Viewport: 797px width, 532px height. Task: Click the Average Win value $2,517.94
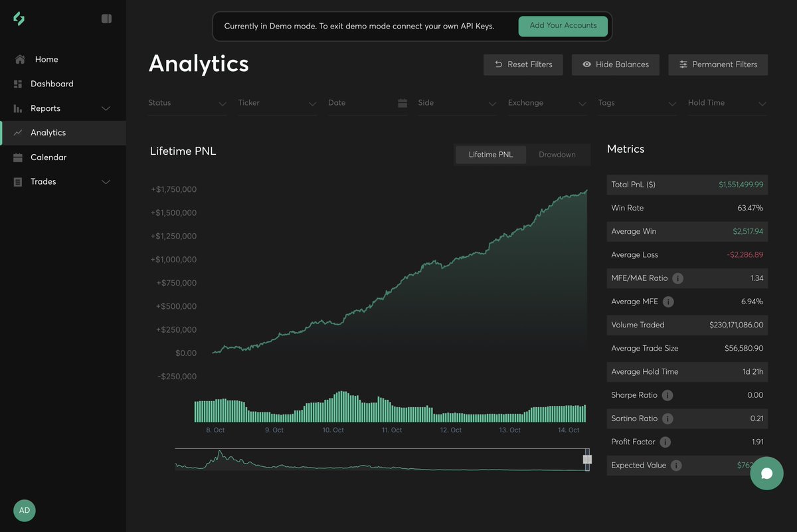tap(748, 232)
